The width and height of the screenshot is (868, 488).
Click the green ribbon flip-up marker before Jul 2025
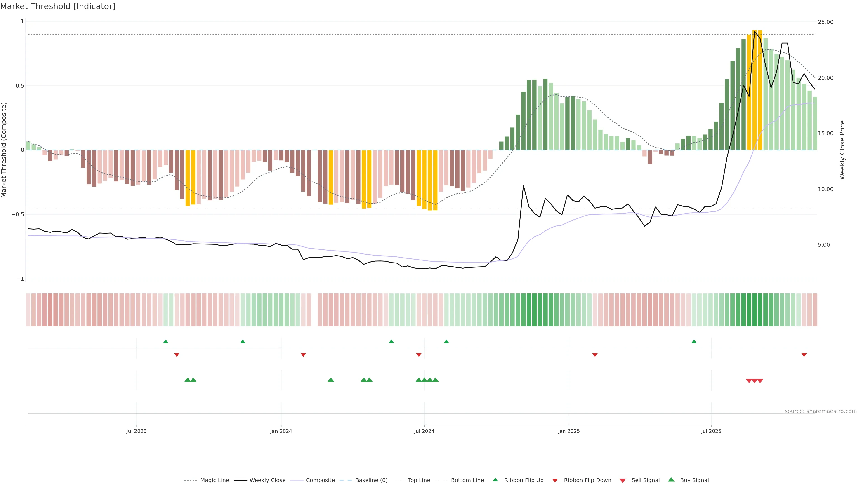click(694, 342)
